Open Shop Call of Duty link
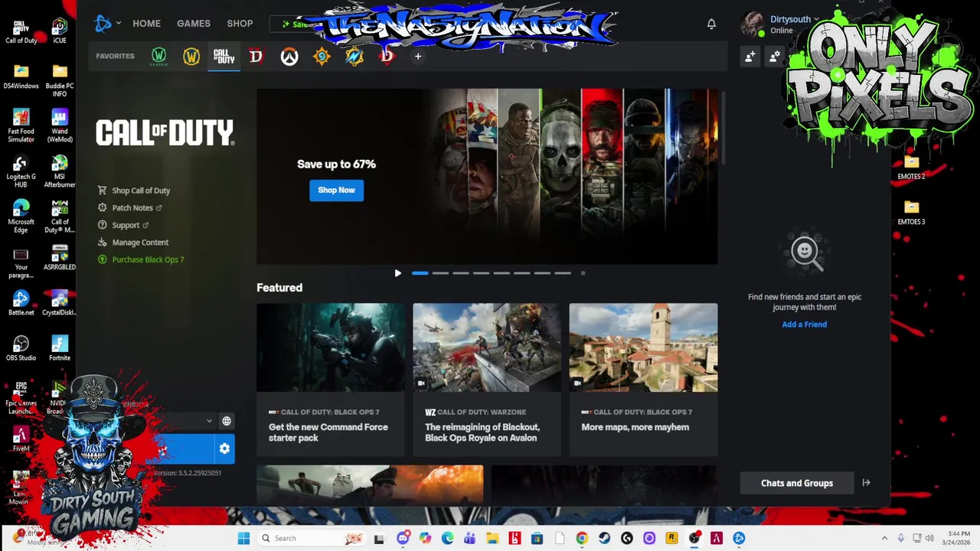 135,191
